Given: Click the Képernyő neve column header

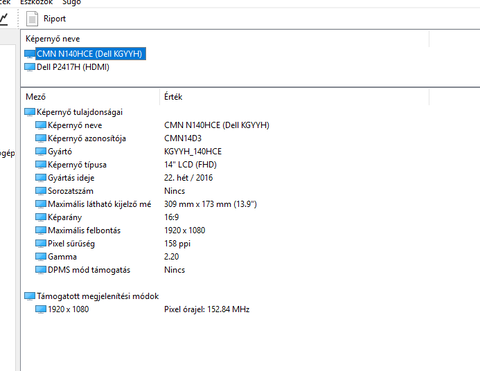Looking at the screenshot, I should (x=53, y=39).
